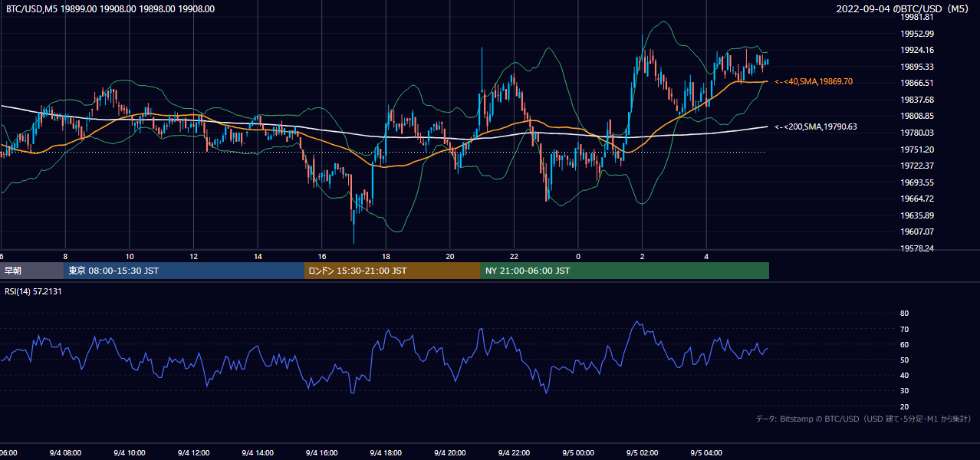Click hour label 16 on price chart axis

click(x=322, y=256)
